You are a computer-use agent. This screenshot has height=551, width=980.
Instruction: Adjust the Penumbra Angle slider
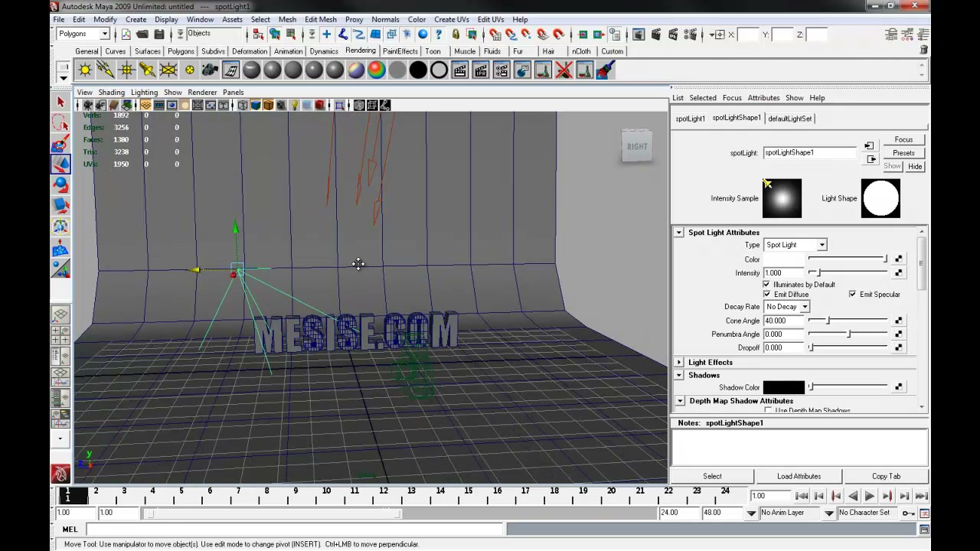848,334
